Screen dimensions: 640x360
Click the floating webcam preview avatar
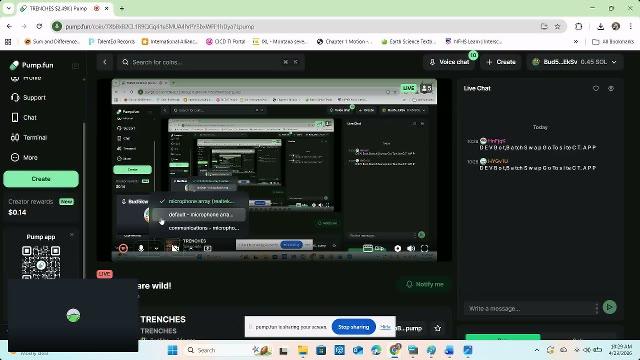(x=73, y=316)
